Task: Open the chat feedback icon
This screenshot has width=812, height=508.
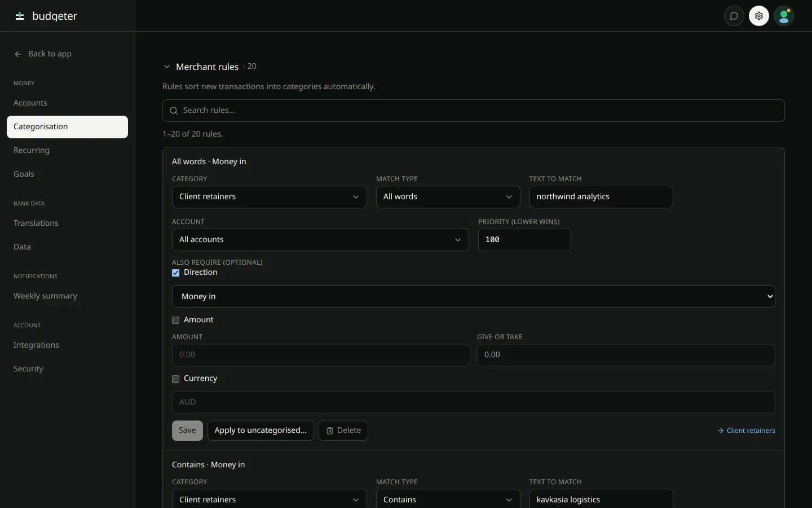Action: [x=734, y=16]
